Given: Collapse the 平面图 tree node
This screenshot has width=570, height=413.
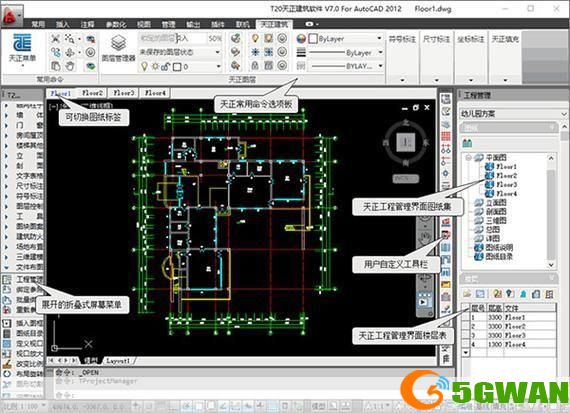Looking at the screenshot, I should click(x=469, y=158).
